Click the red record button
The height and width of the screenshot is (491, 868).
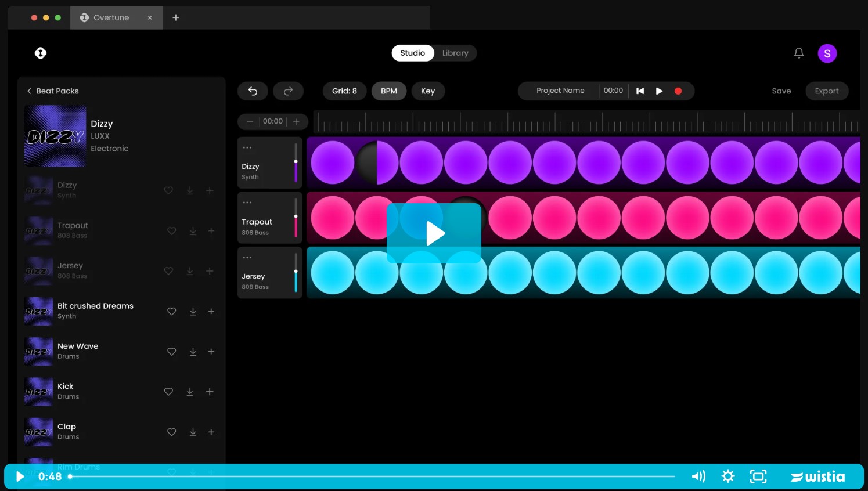click(678, 91)
